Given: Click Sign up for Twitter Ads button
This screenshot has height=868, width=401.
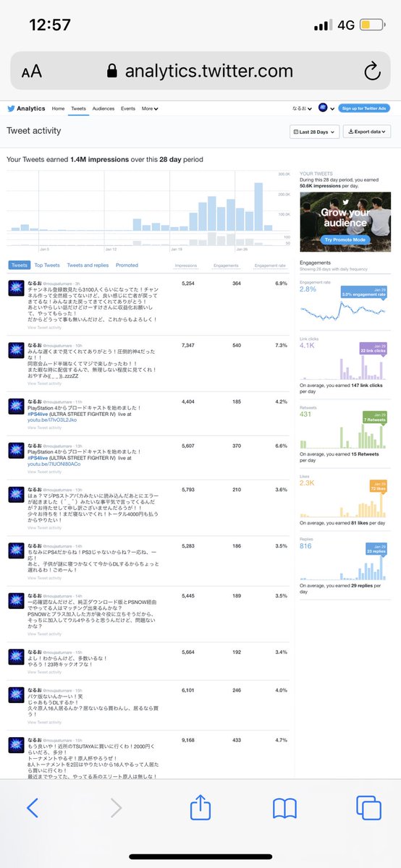Looking at the screenshot, I should click(x=365, y=109).
